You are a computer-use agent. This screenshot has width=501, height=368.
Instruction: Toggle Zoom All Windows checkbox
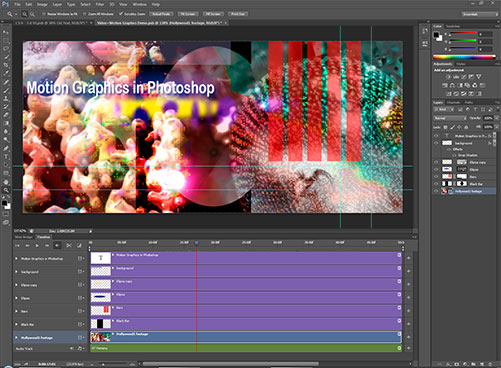(85, 14)
